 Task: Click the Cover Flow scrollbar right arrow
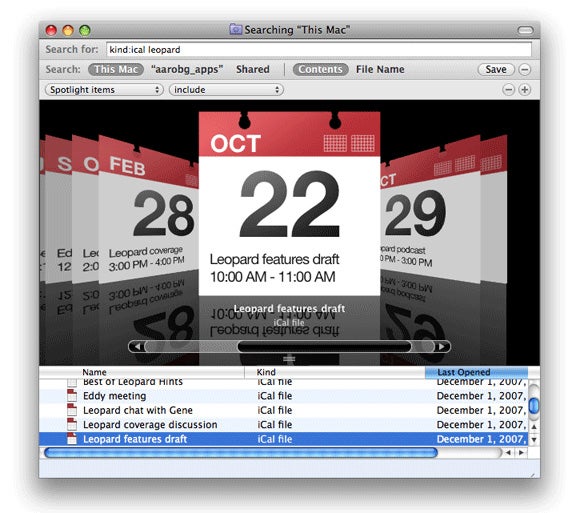tap(441, 347)
